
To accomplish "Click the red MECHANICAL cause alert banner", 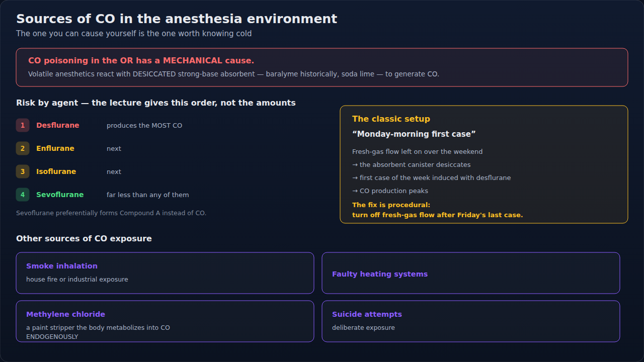I will tap(322, 67).
